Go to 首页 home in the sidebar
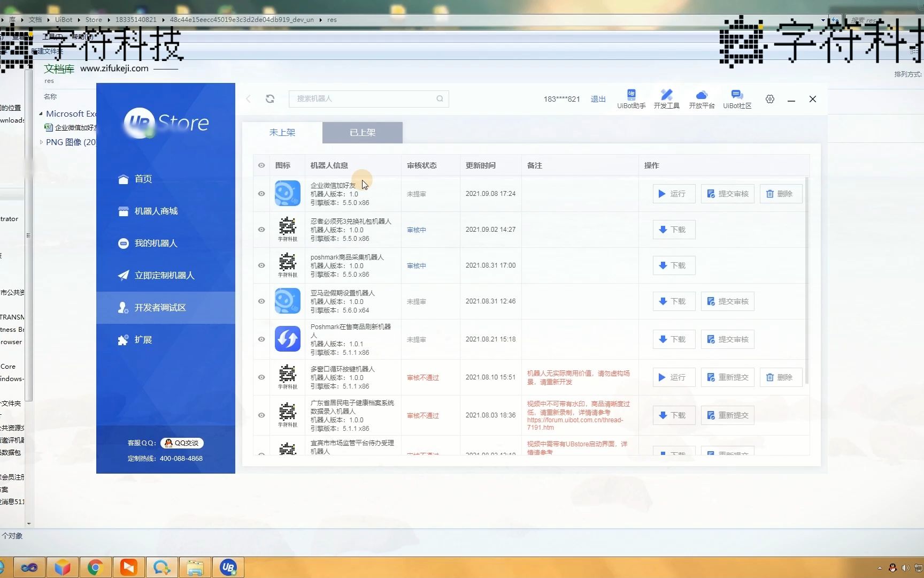Image resolution: width=924 pixels, height=578 pixels. click(x=166, y=179)
